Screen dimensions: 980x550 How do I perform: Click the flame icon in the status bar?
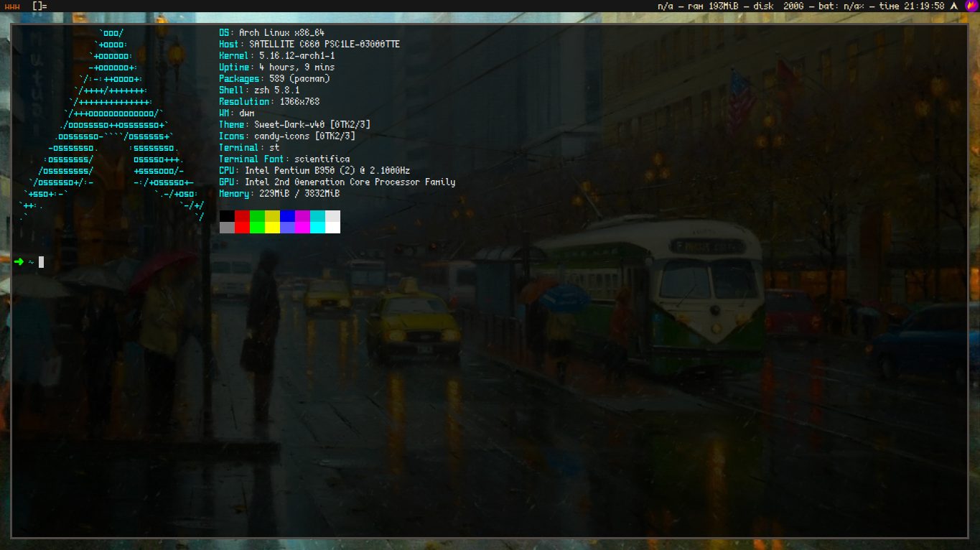coord(971,6)
